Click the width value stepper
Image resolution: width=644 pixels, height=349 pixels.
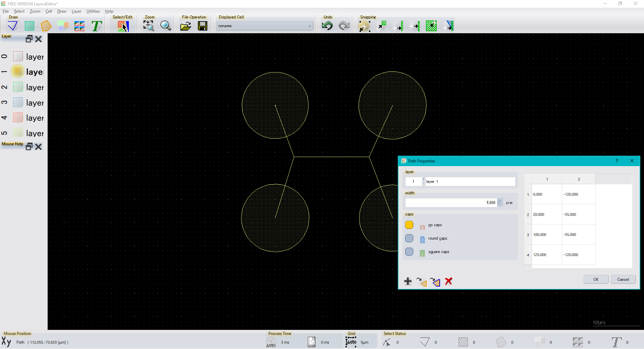pos(500,202)
